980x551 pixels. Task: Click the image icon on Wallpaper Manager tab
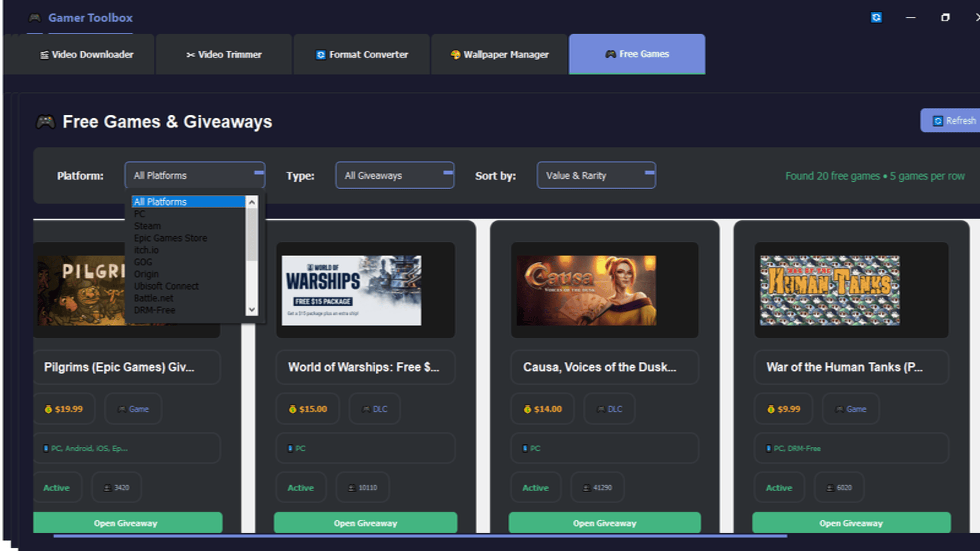tap(455, 55)
